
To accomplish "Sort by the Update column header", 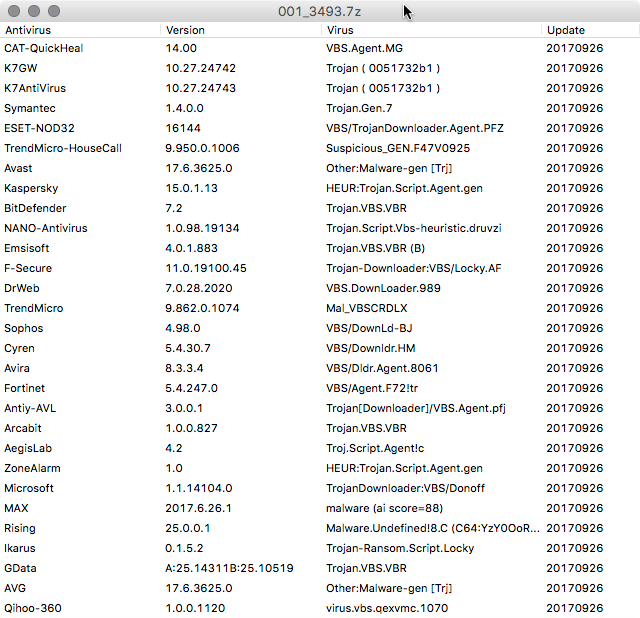I will (x=590, y=30).
